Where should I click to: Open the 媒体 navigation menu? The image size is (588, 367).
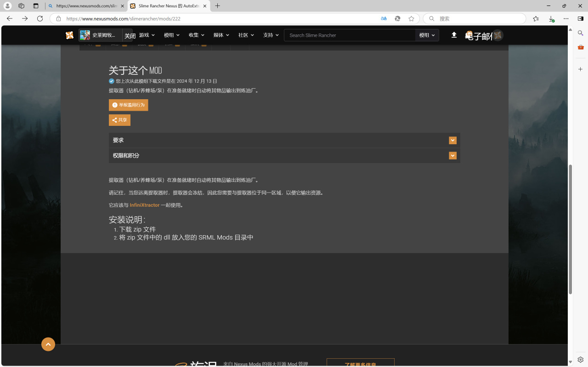[221, 35]
